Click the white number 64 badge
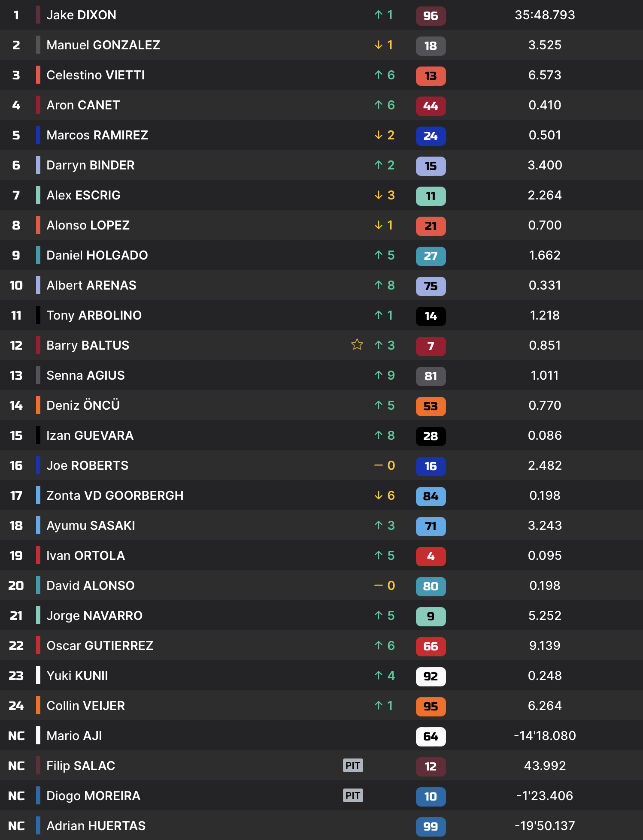Image resolution: width=643 pixels, height=840 pixels. pos(431,737)
